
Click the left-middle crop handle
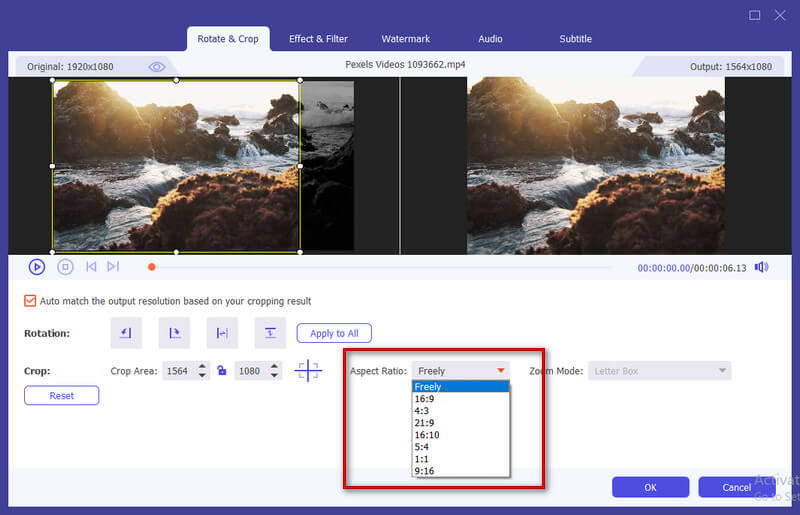point(53,166)
